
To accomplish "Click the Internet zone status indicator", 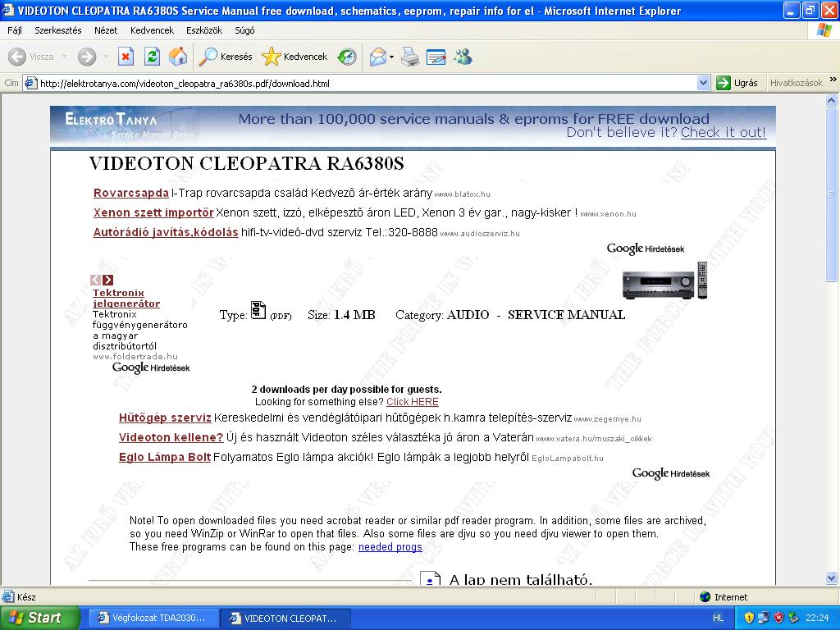I will (724, 597).
